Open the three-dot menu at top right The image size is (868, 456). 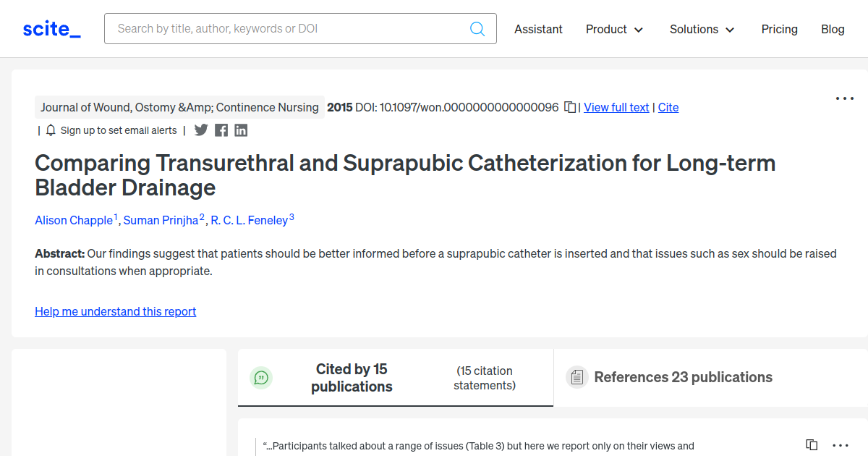(844, 98)
